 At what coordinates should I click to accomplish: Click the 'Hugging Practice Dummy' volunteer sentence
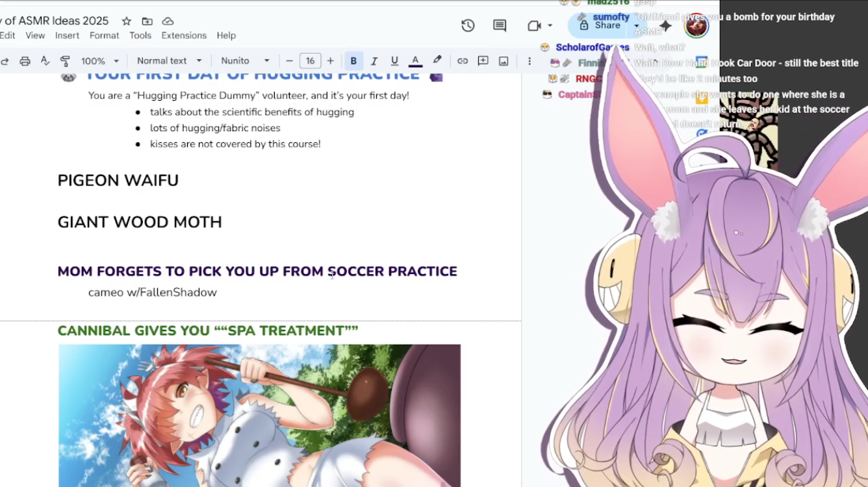click(249, 95)
